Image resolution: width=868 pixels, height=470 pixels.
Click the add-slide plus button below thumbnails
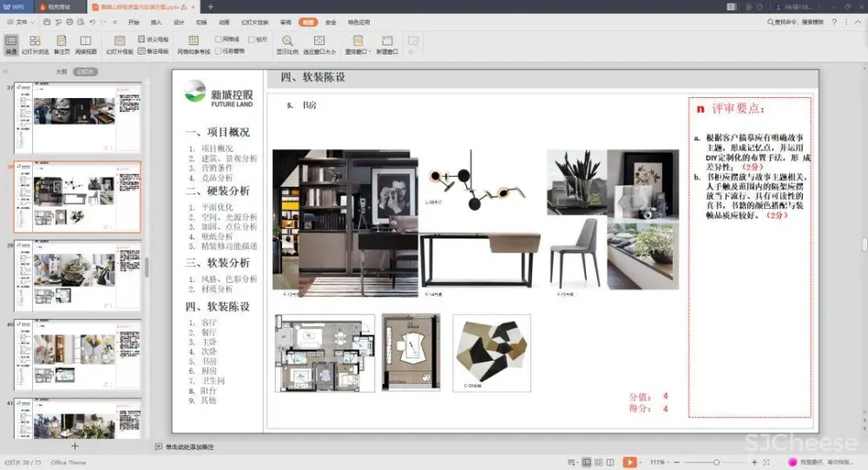pos(76,446)
